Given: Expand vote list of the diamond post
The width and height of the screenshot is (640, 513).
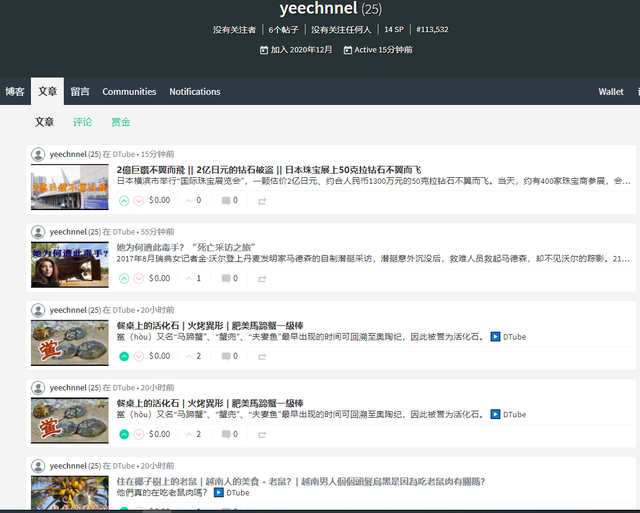Looking at the screenshot, I should pyautogui.click(x=193, y=200).
